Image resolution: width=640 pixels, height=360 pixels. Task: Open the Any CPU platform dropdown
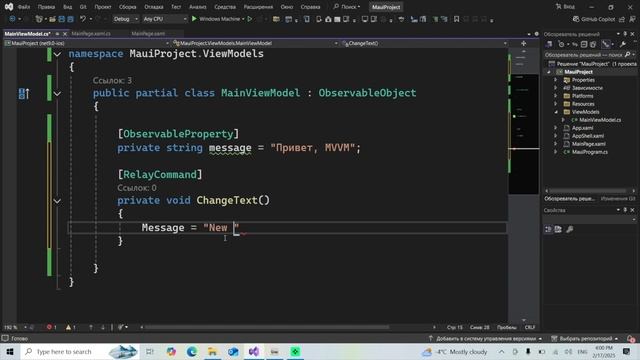tap(164, 19)
